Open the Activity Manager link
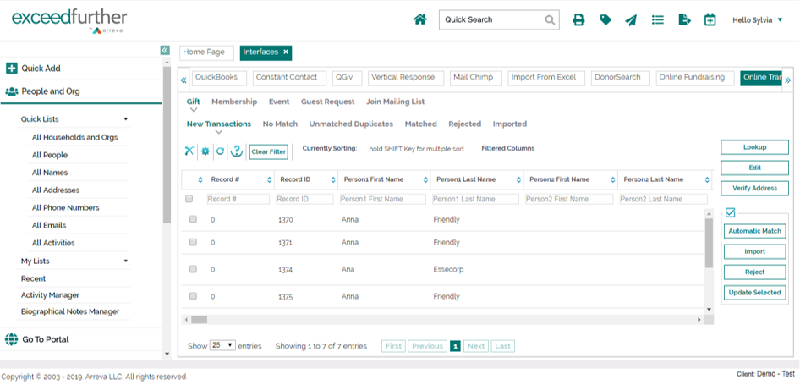This screenshot has width=800, height=385. (50, 295)
